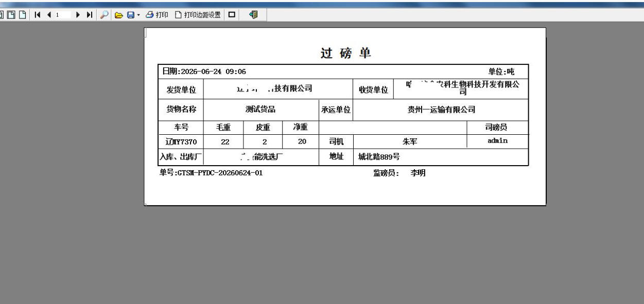
Task: Go to the next page
Action: pyautogui.click(x=78, y=15)
